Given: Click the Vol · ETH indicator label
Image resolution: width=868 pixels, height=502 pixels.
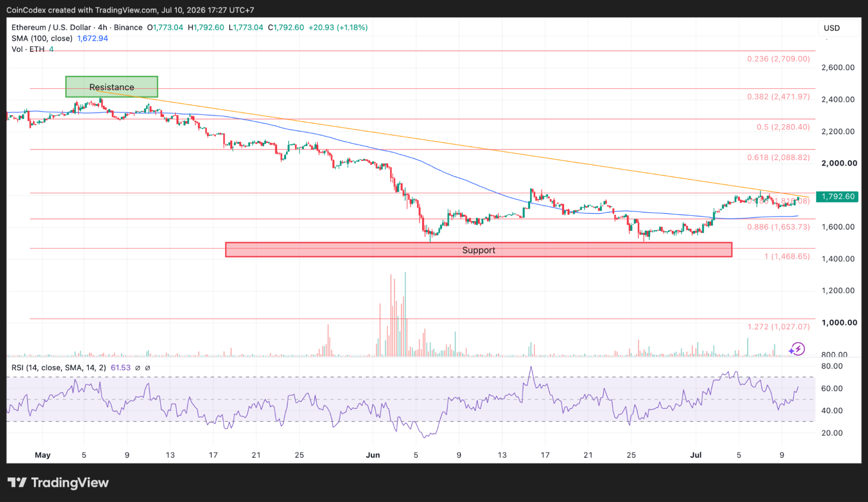Looking at the screenshot, I should [28, 49].
